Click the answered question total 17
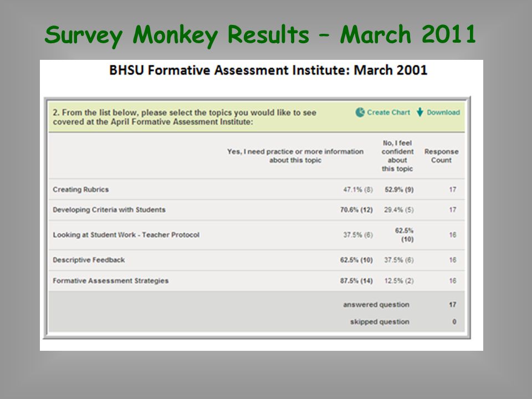The height and width of the screenshot is (399, 532). click(x=453, y=305)
